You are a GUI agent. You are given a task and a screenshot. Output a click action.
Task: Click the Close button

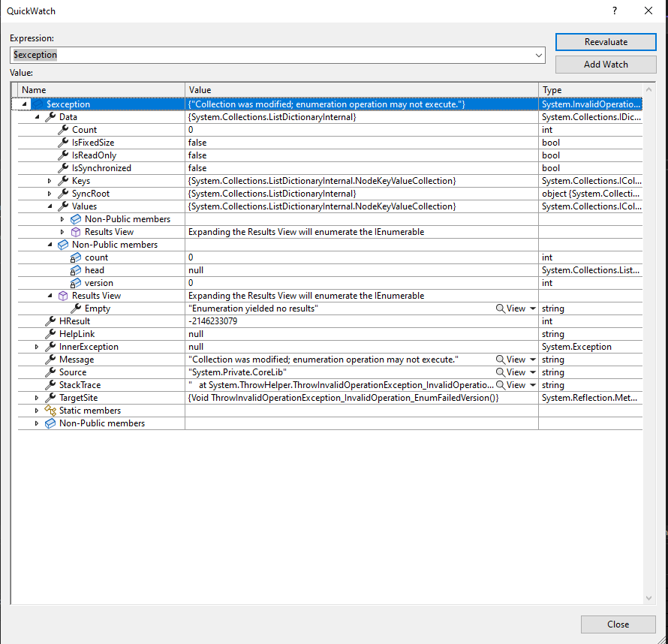618,624
